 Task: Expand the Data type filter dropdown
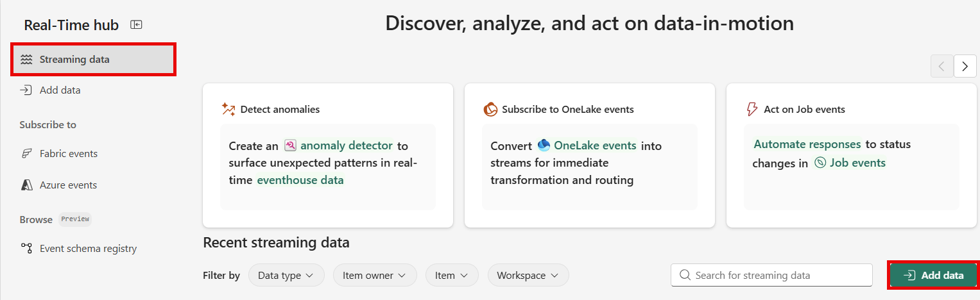point(286,276)
